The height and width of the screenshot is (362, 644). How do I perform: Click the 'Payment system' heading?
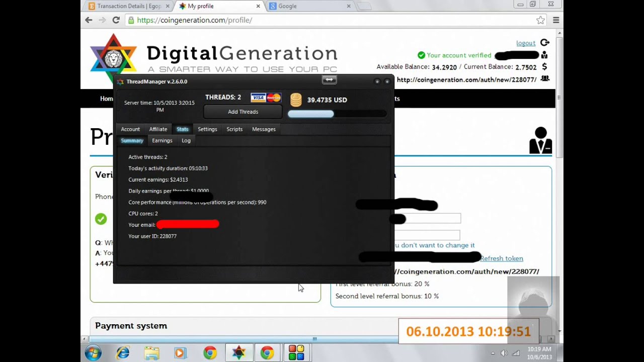pos(131,326)
